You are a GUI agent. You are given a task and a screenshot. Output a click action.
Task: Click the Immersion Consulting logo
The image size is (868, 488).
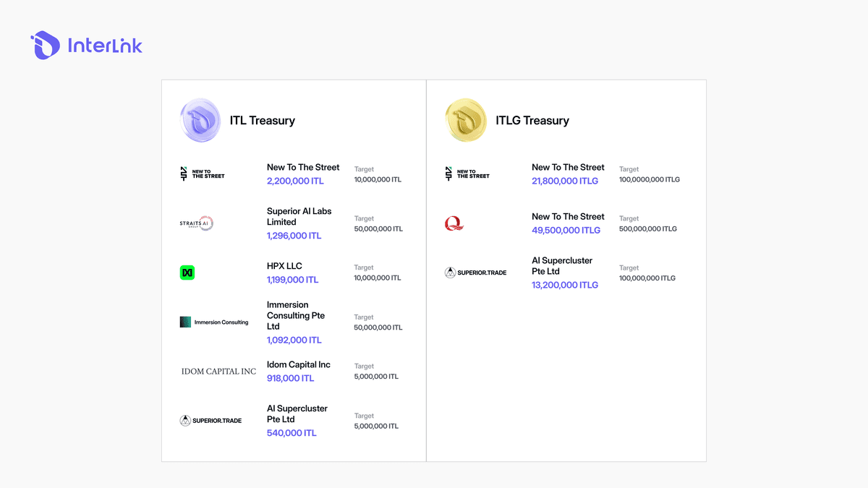(214, 322)
